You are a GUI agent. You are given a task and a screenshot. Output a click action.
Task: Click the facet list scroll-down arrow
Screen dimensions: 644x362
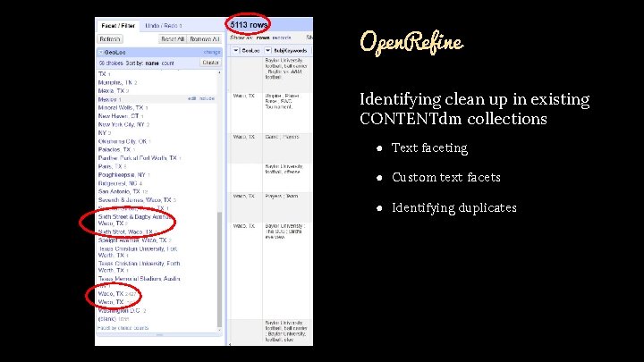pyautogui.click(x=219, y=330)
